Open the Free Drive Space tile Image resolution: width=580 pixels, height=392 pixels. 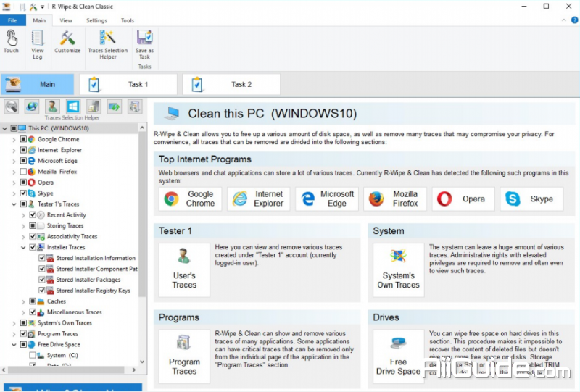point(398,356)
